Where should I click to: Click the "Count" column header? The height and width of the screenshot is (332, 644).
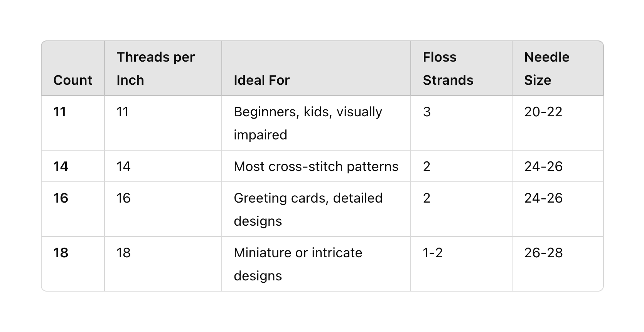pyautogui.click(x=73, y=80)
